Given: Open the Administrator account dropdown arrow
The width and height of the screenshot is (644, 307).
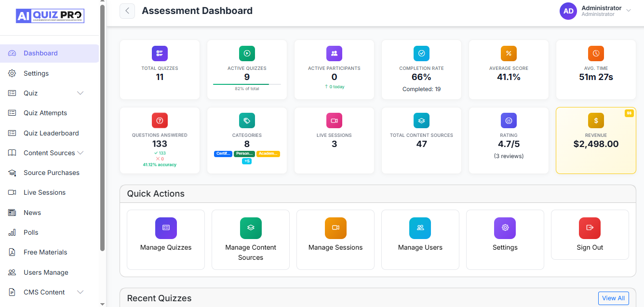Looking at the screenshot, I should [x=628, y=10].
